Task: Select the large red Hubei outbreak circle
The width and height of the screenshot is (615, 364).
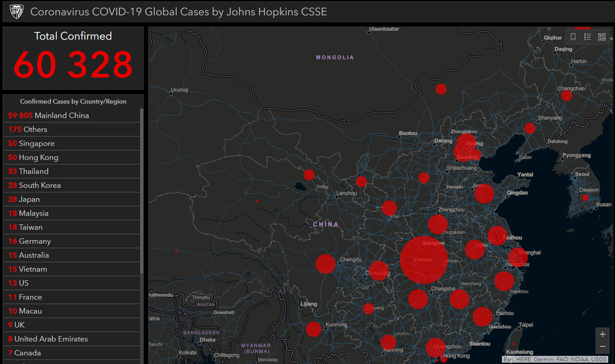Action: [x=424, y=260]
